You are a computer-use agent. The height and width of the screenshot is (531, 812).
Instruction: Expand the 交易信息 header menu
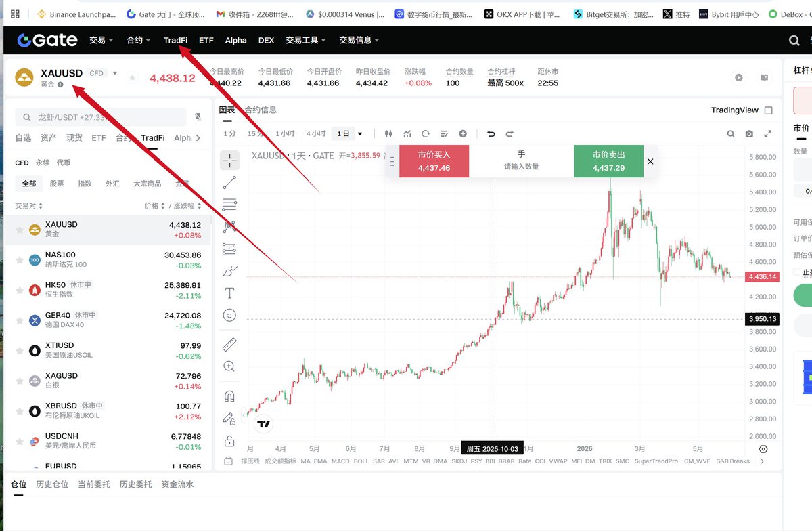[359, 40]
